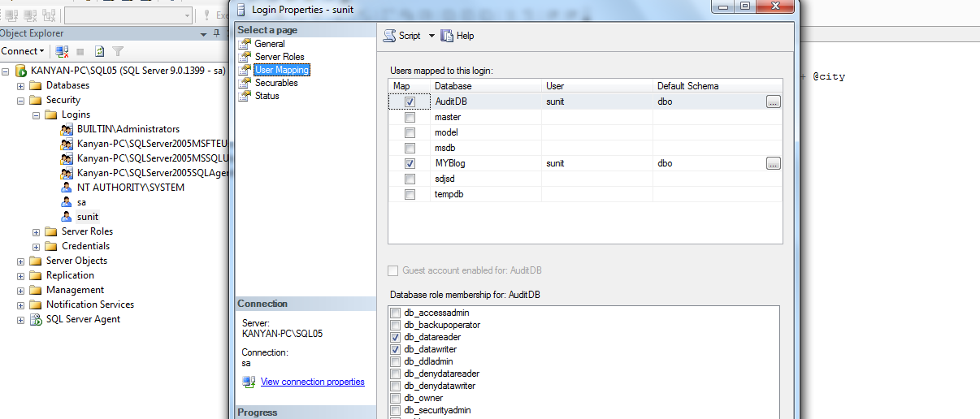The height and width of the screenshot is (419, 980).
Task: Select the tempdb row database cell
Action: [x=486, y=195]
